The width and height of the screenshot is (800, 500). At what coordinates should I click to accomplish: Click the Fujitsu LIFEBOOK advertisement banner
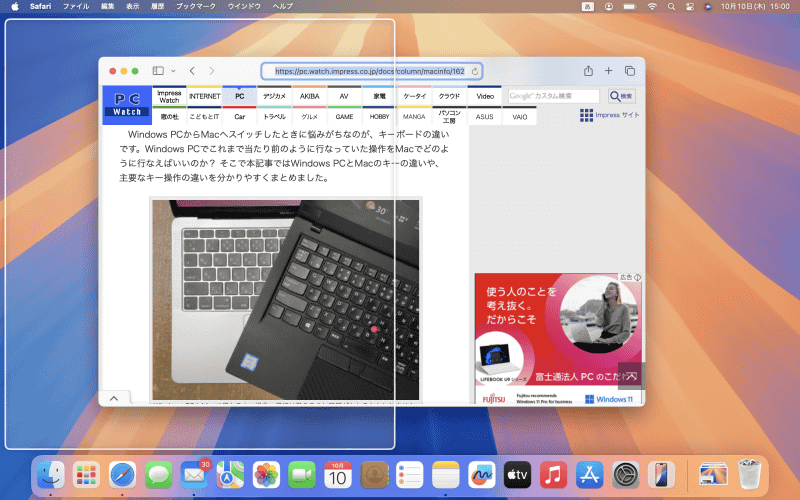558,339
